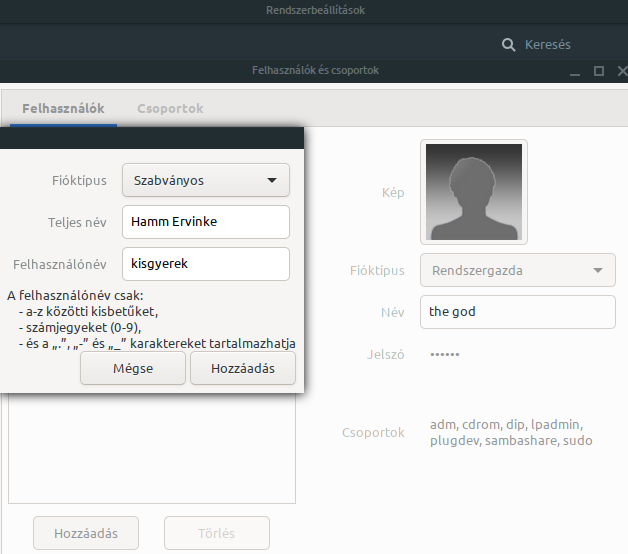Open the Rendszergazda account type dropdown
Screen dimensions: 628x554
pos(518,270)
